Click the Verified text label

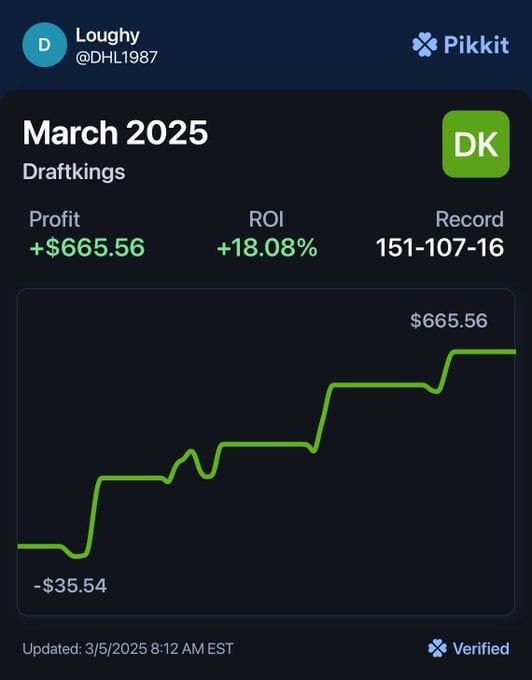(481, 649)
